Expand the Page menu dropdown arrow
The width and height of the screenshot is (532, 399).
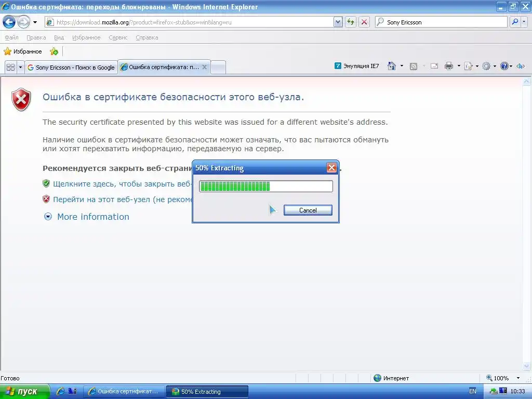[477, 66]
